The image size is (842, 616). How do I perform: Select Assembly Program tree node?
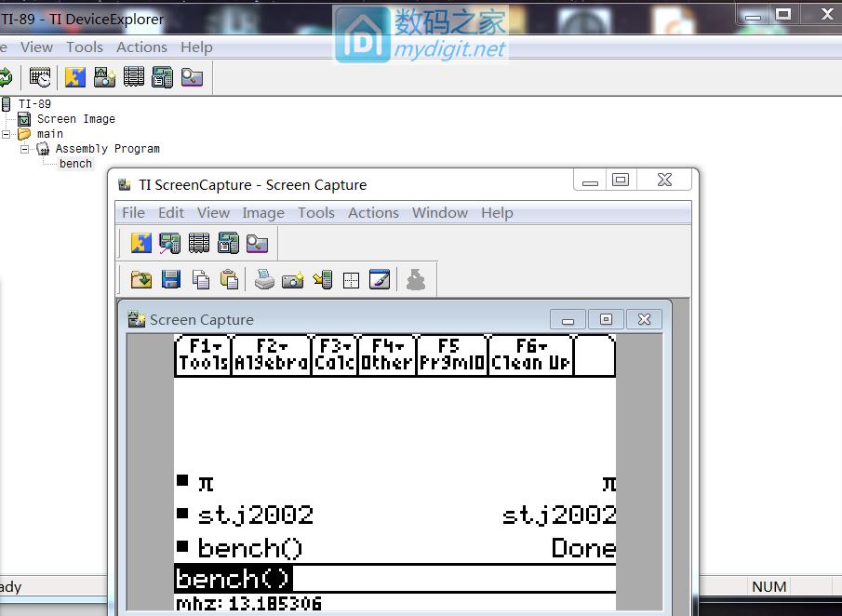click(x=107, y=149)
